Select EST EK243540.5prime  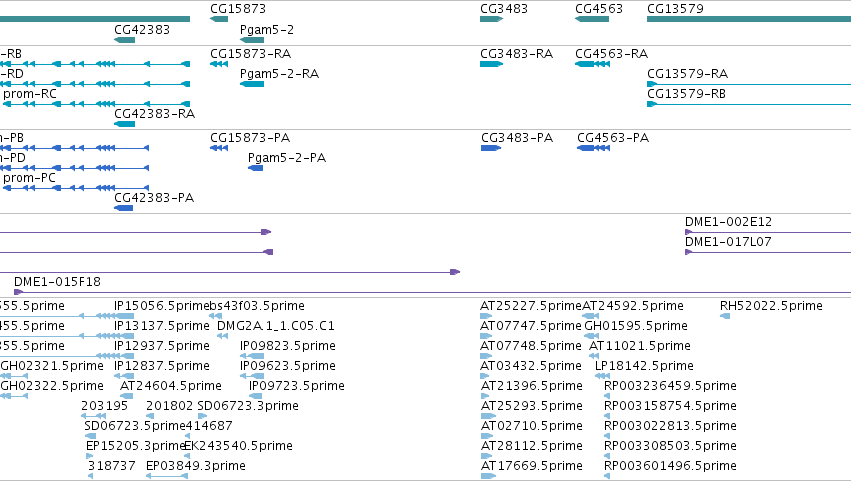click(x=238, y=447)
